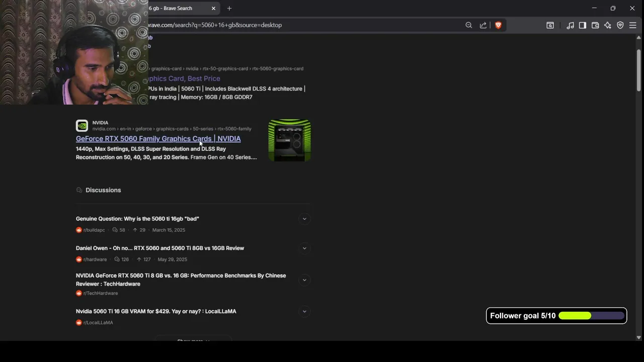Screen dimensions: 644x362
Task: Click the scrollbar down arrow
Action: [639, 337]
